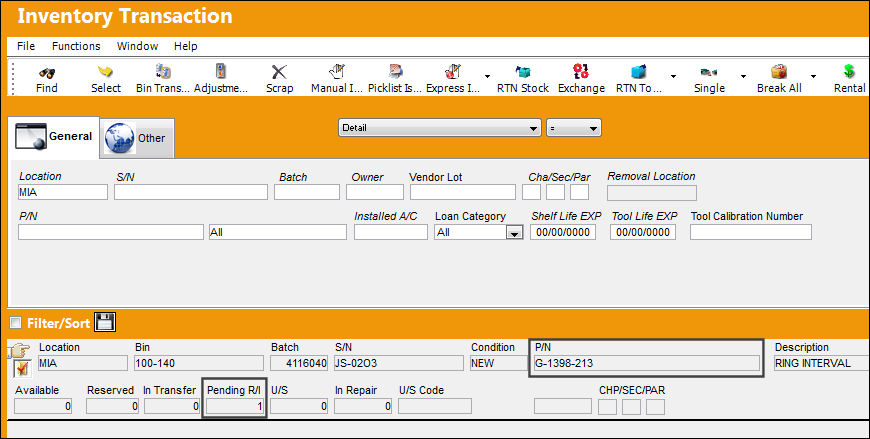870x439 pixels.
Task: Click the P/N value G-1398-213
Action: (646, 363)
